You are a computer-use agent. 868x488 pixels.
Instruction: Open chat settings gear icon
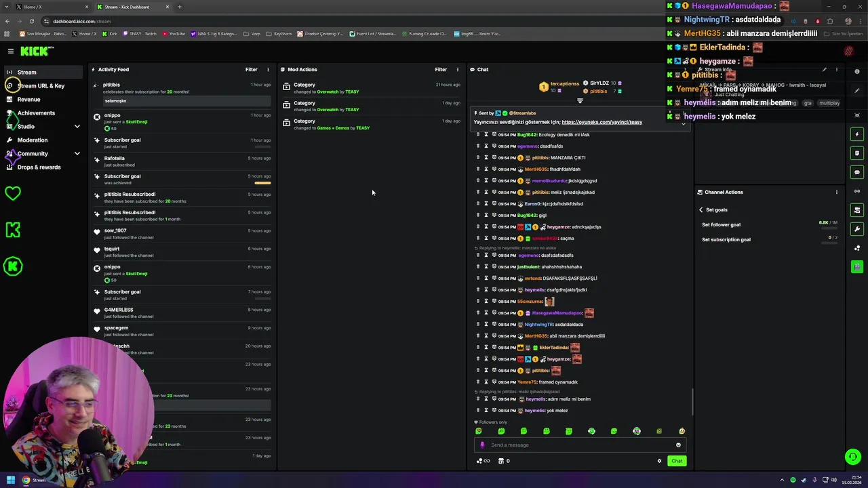click(x=659, y=461)
